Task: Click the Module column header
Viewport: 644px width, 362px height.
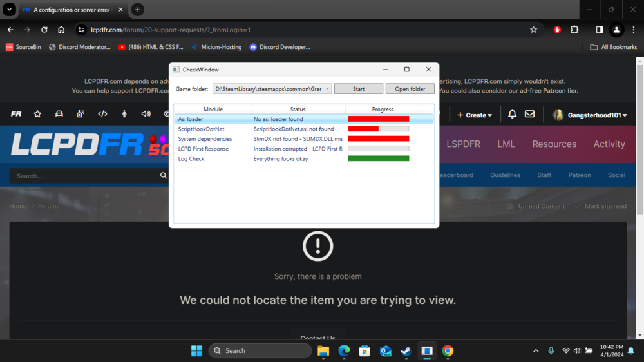Action: click(213, 110)
